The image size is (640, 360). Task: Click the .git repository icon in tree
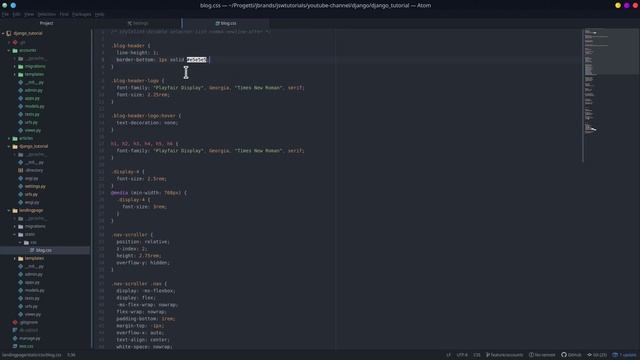[15, 42]
